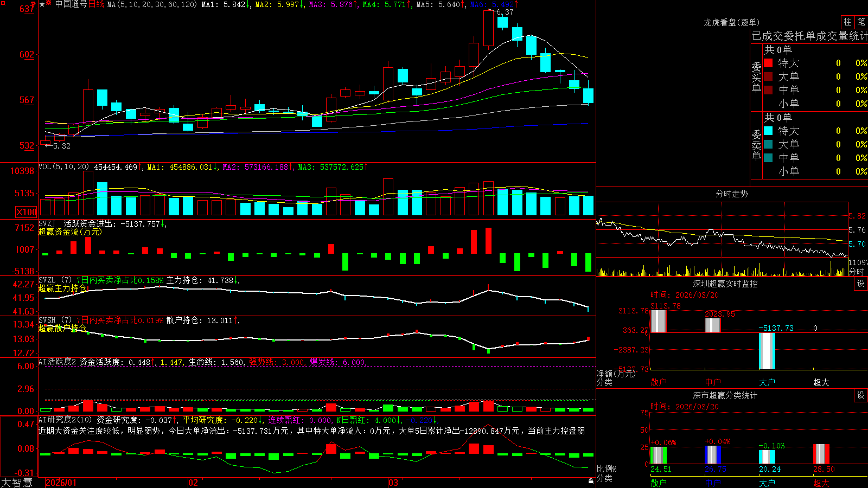This screenshot has width=868, height=488.
Task: Click the red question mark help icon
Action: (x=33, y=4)
